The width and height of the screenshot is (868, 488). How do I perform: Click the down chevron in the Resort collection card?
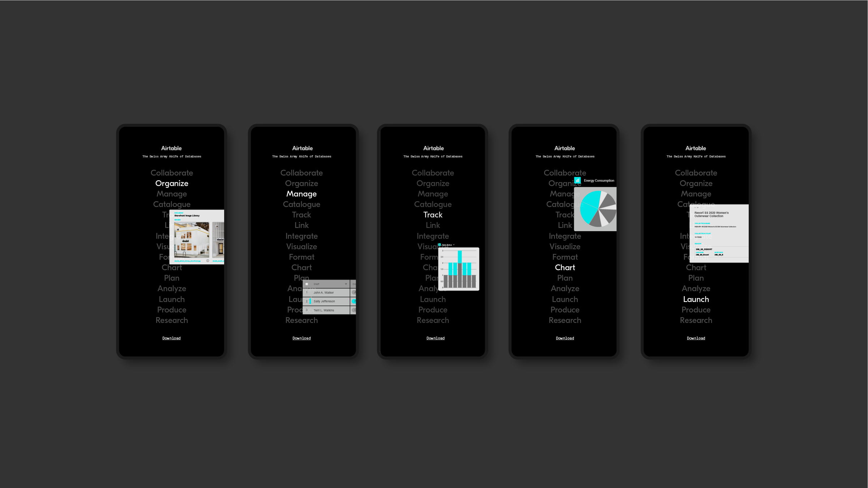click(x=698, y=207)
